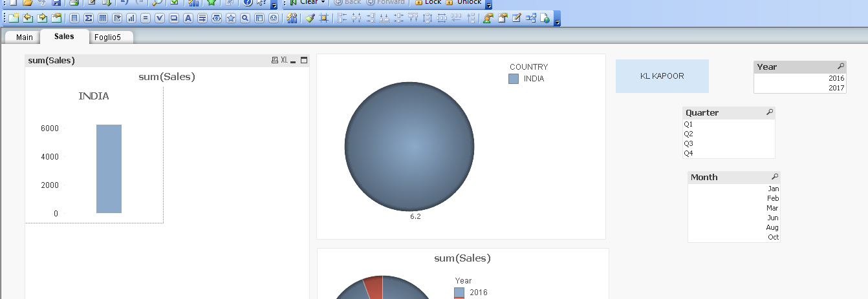The width and height of the screenshot is (868, 299).
Task: Click Unlock selections button
Action: pyautogui.click(x=463, y=3)
